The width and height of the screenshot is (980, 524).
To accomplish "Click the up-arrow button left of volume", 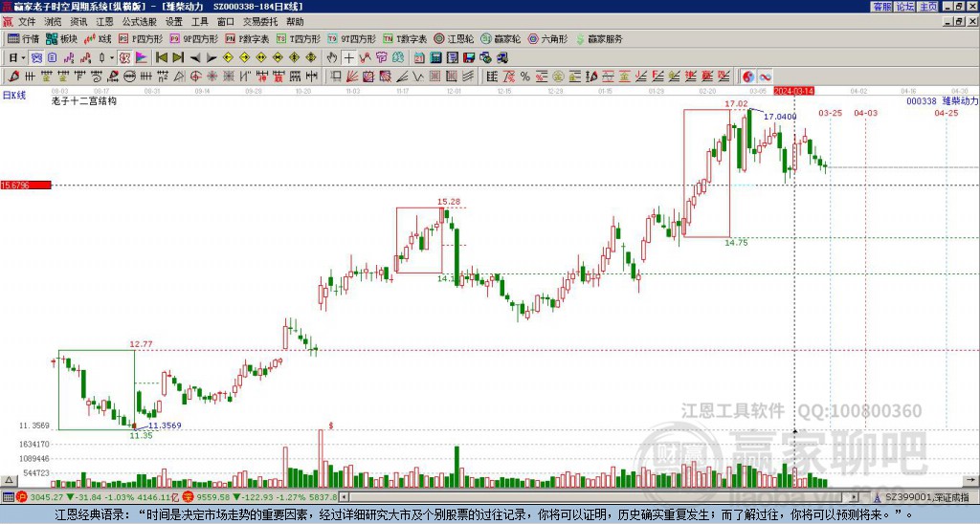I will pyautogui.click(x=8, y=480).
